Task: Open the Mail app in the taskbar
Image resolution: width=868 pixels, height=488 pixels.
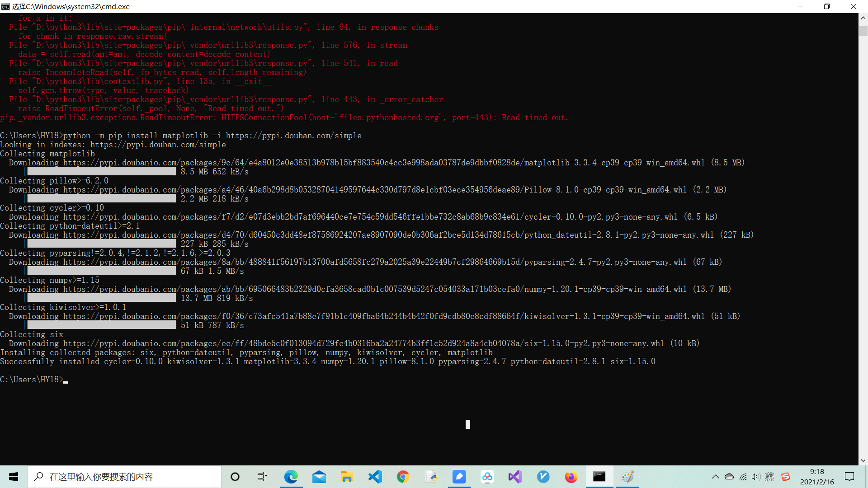Action: (x=319, y=477)
